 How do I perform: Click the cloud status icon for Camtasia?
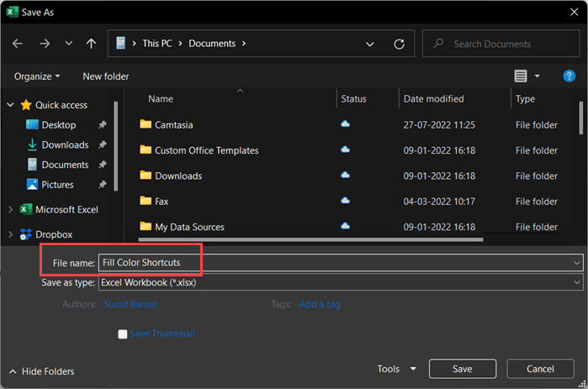coord(346,124)
